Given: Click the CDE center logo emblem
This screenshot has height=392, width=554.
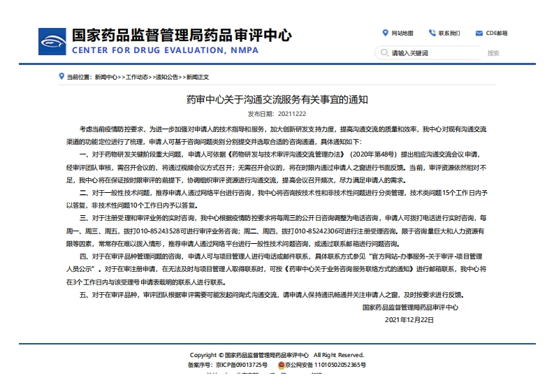Looking at the screenshot, I should (52, 41).
